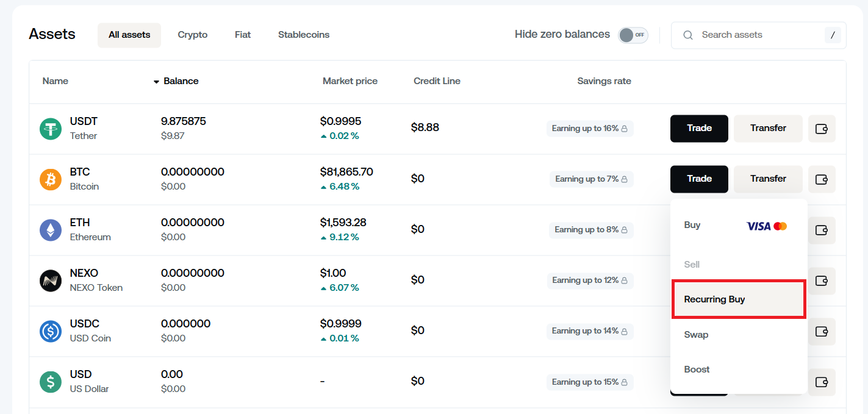Image resolution: width=868 pixels, height=414 pixels.
Task: Click the US Dollar icon
Action: coord(51,382)
